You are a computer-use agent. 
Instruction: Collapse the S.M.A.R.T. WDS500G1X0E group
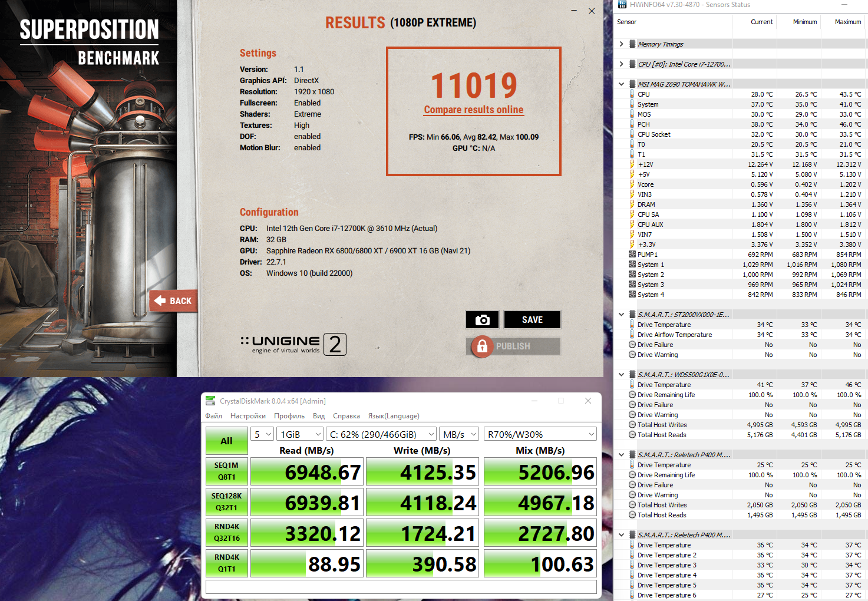click(622, 375)
